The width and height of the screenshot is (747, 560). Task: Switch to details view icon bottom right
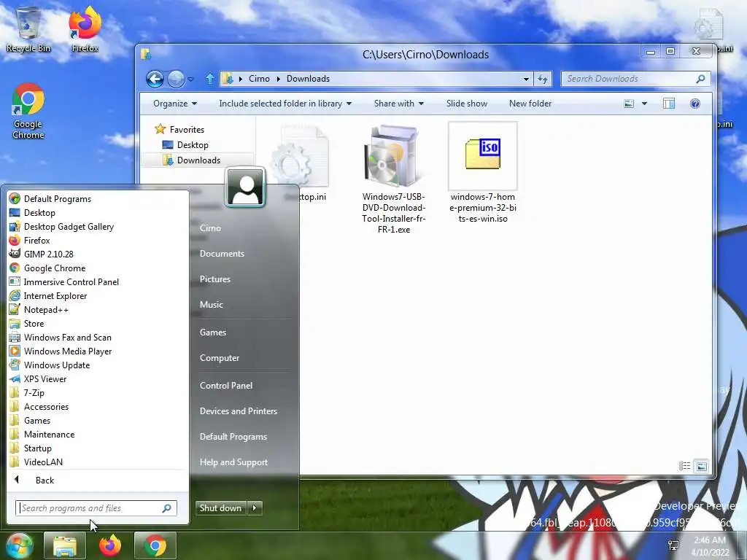pos(684,466)
